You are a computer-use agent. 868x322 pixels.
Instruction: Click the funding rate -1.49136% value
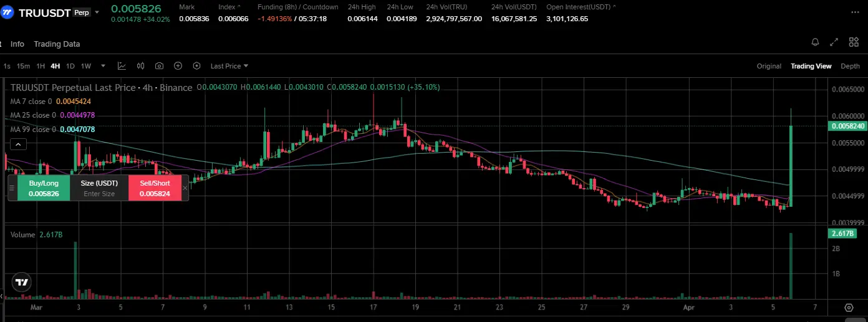275,19
